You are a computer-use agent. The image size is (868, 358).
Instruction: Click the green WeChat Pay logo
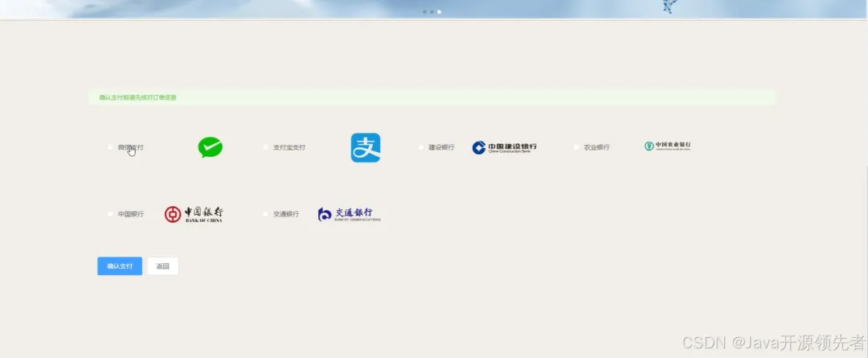click(211, 147)
